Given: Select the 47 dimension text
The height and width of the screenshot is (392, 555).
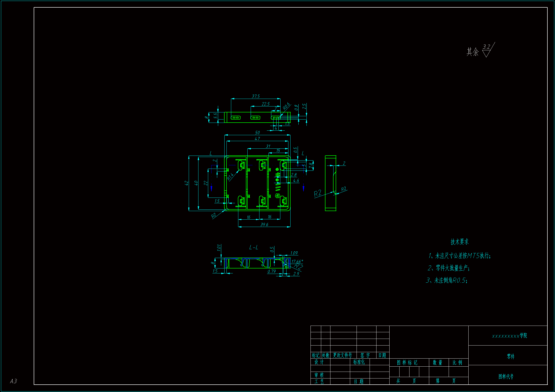Looking at the screenshot, I should (257, 139).
